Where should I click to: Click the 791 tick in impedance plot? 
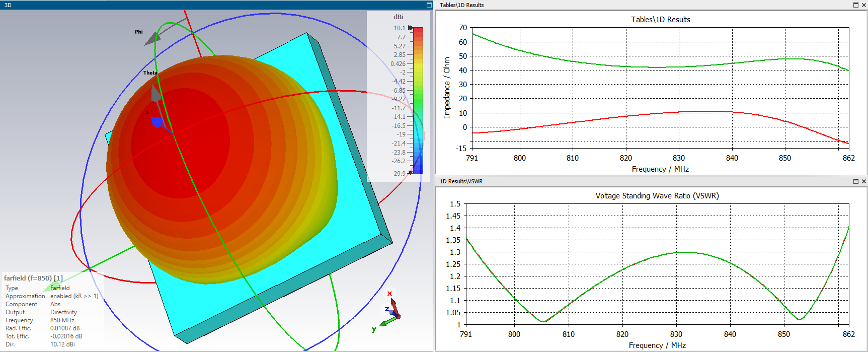472,158
